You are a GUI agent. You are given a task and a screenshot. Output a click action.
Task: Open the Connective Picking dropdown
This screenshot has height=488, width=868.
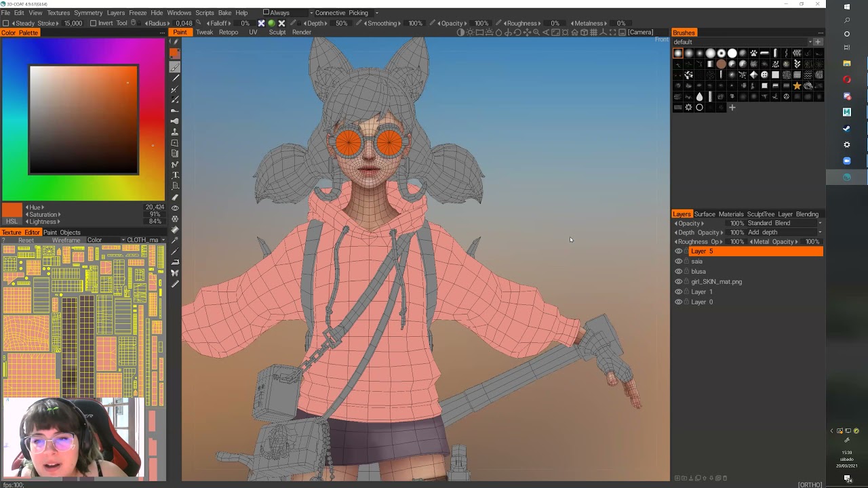[x=346, y=13]
